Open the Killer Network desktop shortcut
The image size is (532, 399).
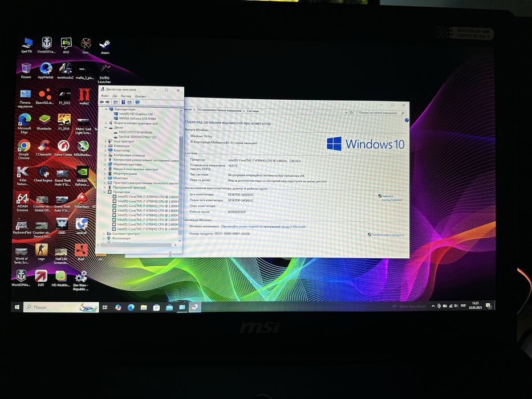coord(23,177)
